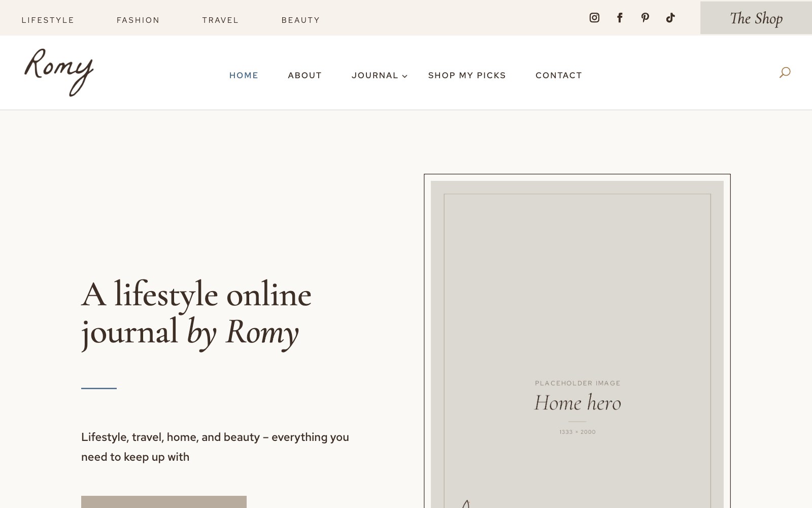This screenshot has height=508, width=812.
Task: Open the Travel category link
Action: click(220, 20)
